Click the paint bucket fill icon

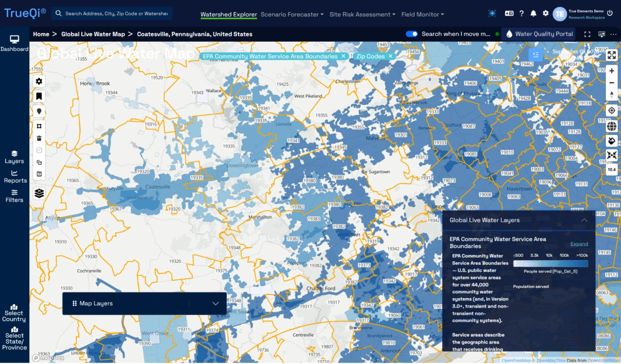point(612,141)
